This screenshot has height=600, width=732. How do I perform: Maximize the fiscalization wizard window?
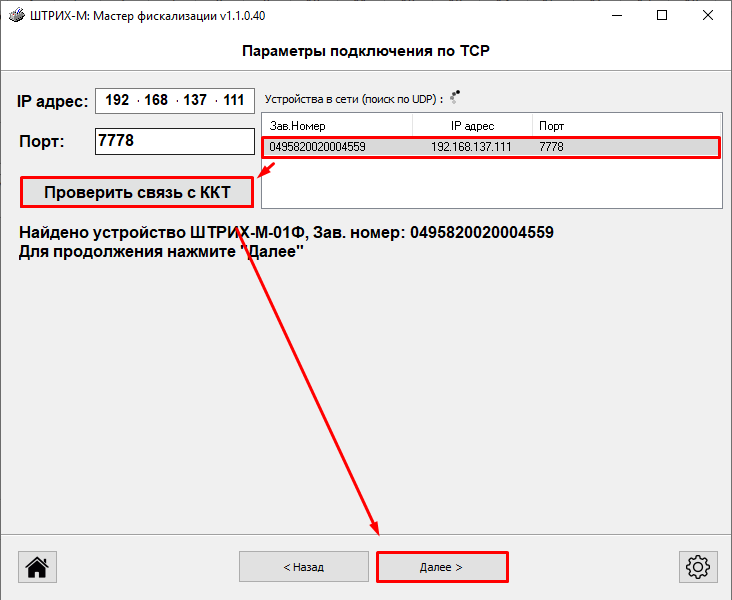tap(661, 16)
